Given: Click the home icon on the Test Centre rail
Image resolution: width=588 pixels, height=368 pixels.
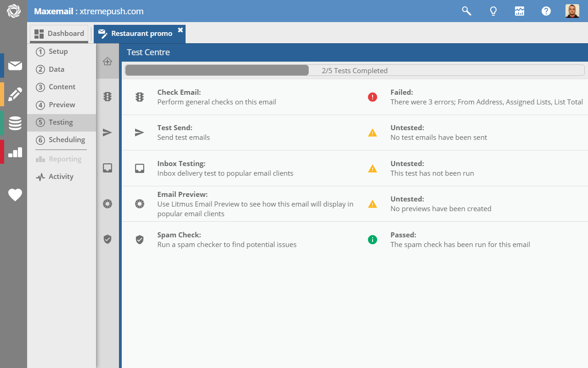Looking at the screenshot, I should click(107, 61).
